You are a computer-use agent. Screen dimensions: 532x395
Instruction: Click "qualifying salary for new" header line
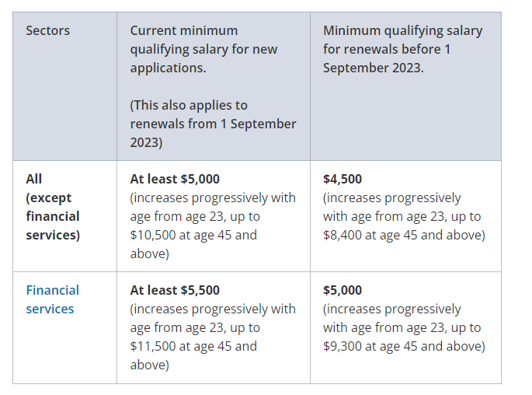pyautogui.click(x=203, y=49)
